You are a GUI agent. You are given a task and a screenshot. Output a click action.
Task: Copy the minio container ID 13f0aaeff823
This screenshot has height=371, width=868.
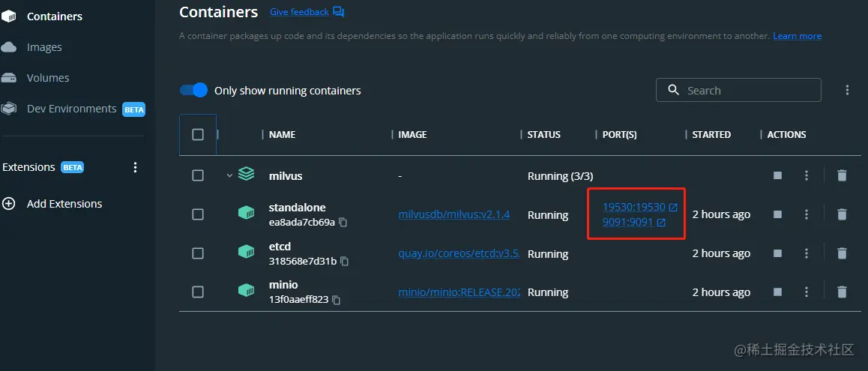[x=336, y=300]
